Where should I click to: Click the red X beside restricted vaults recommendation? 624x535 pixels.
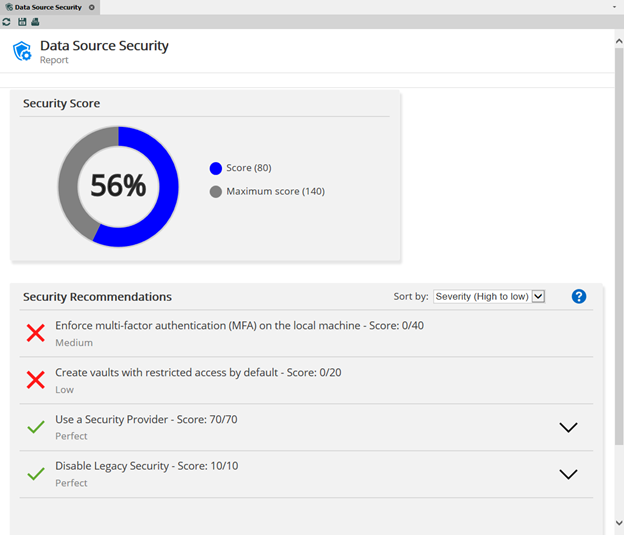(x=36, y=380)
